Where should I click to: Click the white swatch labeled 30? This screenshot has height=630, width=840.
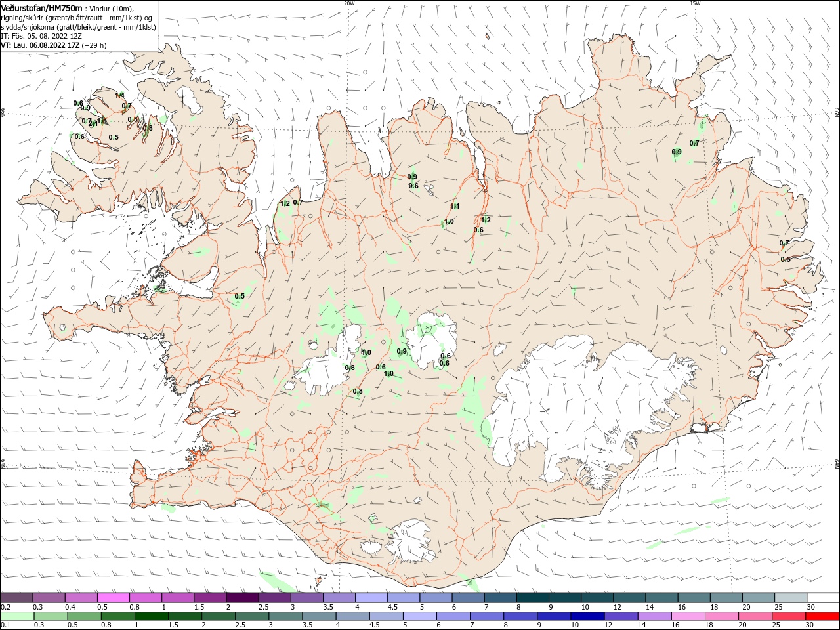point(823,598)
